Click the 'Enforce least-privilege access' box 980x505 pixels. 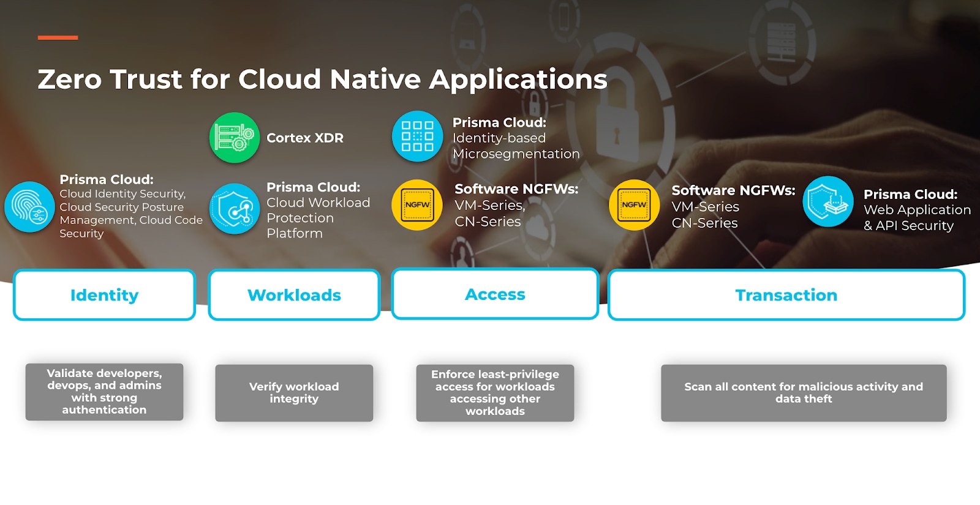495,393
